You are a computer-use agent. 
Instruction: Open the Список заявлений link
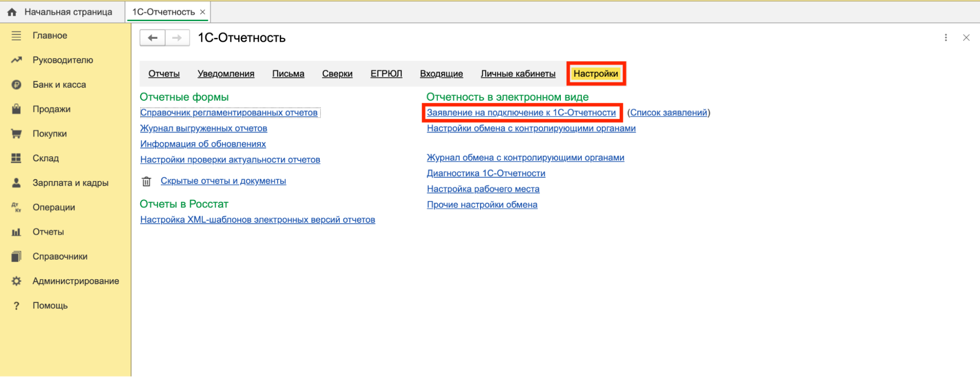pos(669,112)
